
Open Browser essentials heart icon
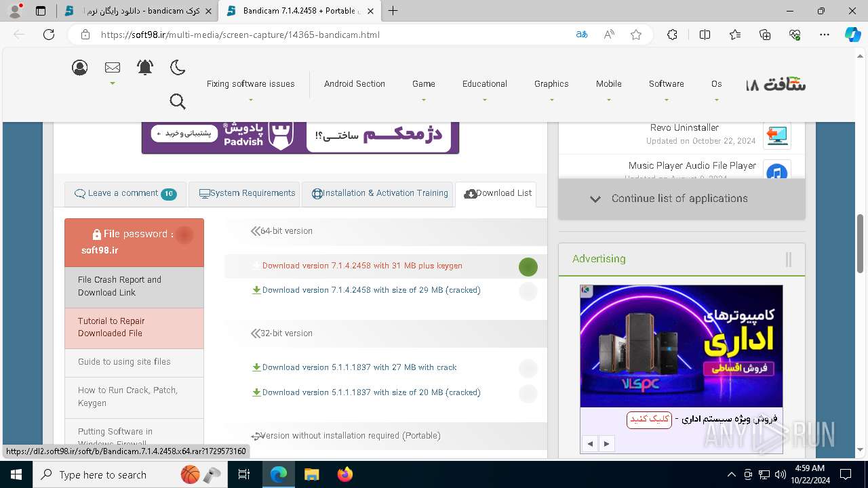pyautogui.click(x=795, y=35)
